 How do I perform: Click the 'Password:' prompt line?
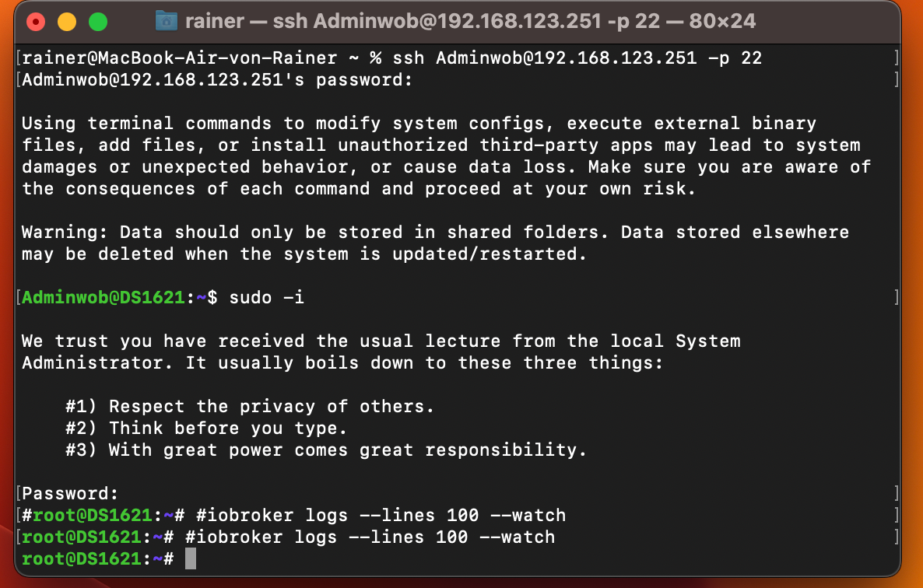click(70, 493)
